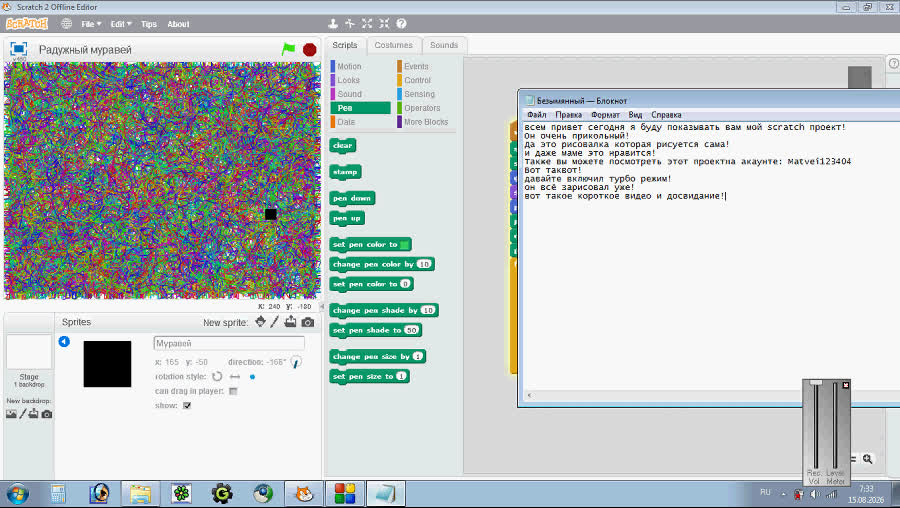Open Формат menu in Notepad

(x=605, y=115)
